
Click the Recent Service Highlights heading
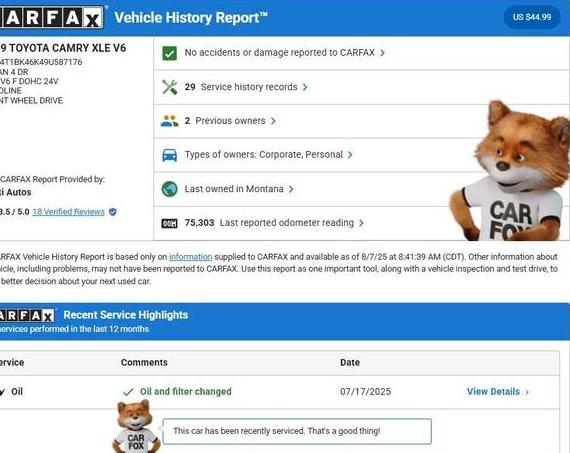126,315
